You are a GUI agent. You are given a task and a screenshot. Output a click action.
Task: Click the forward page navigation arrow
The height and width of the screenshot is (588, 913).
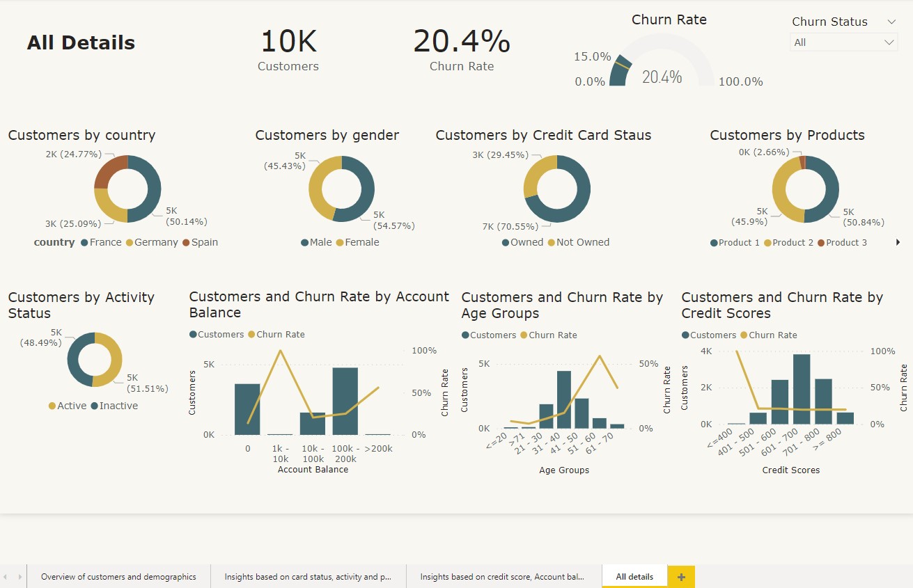tap(19, 576)
